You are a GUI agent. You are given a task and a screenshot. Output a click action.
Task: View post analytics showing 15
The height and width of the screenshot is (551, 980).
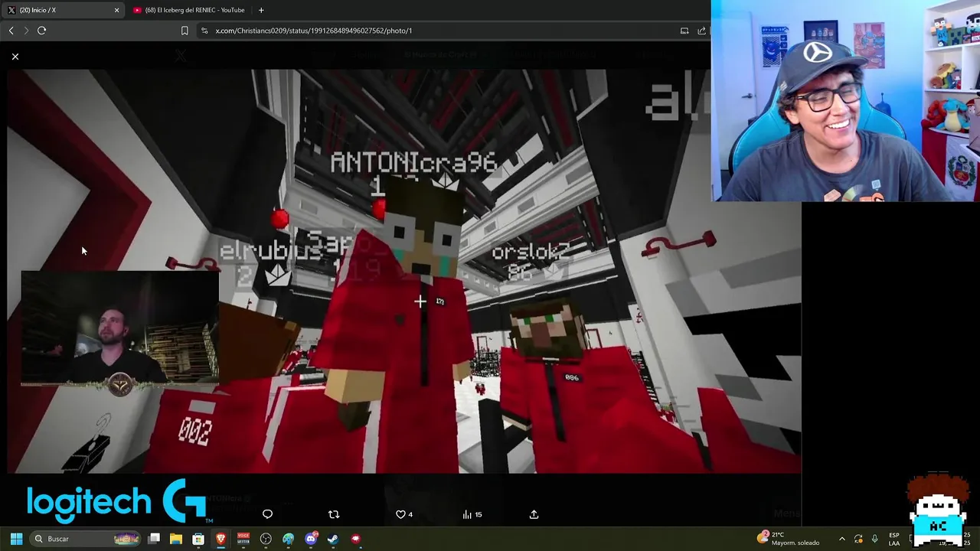pos(472,514)
